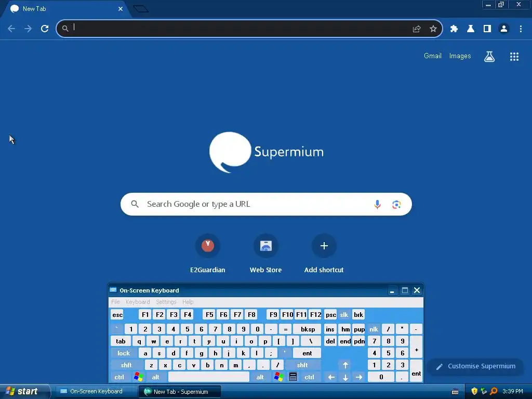
Task: Click the left Windows logo key
Action: coord(138,377)
